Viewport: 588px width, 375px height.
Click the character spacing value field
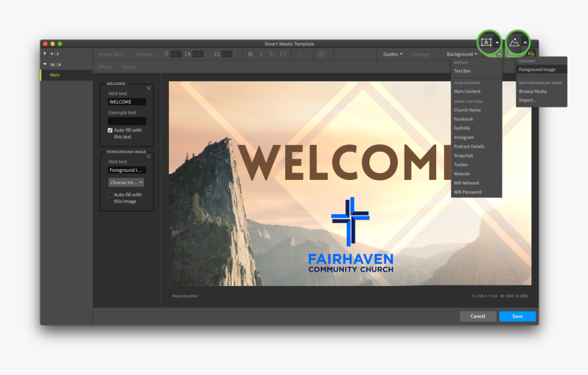coord(226,55)
